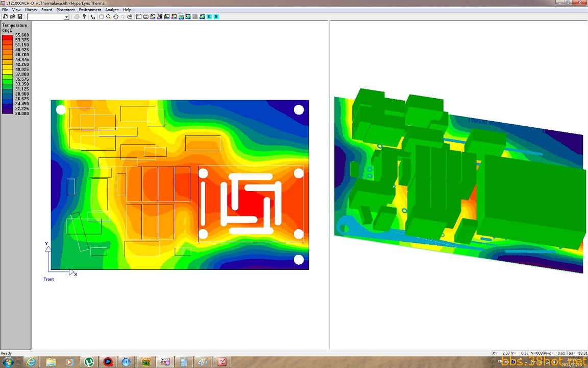Click the Y coordinate status bar field
588x368 pixels.
click(519, 353)
